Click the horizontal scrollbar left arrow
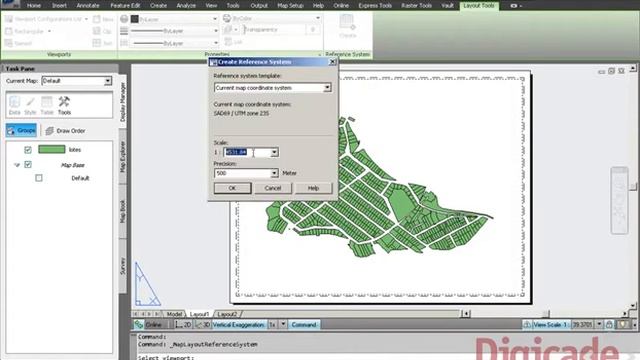 466,313
